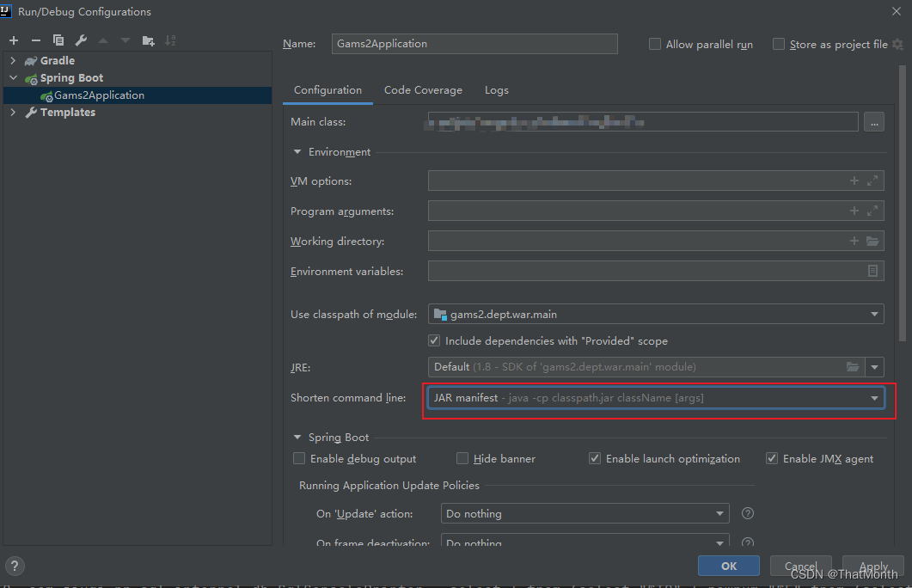912x588 pixels.
Task: Switch to the Code Coverage tab
Action: [x=423, y=90]
